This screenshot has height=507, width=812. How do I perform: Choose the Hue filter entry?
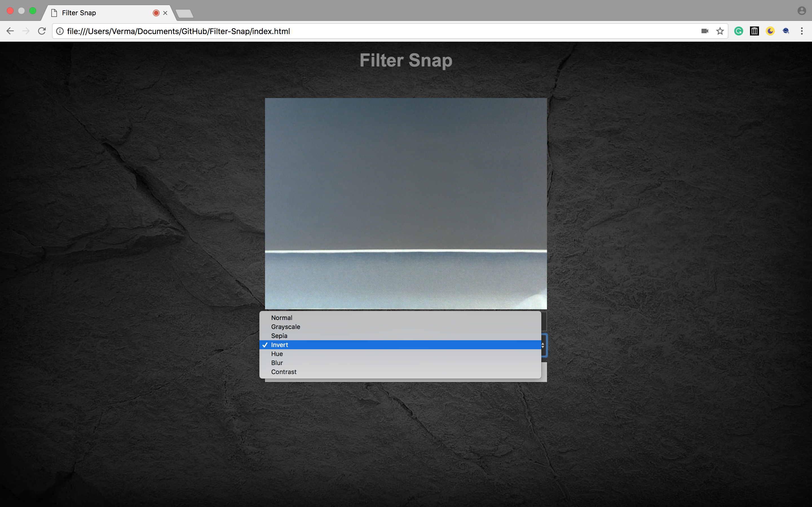277,354
